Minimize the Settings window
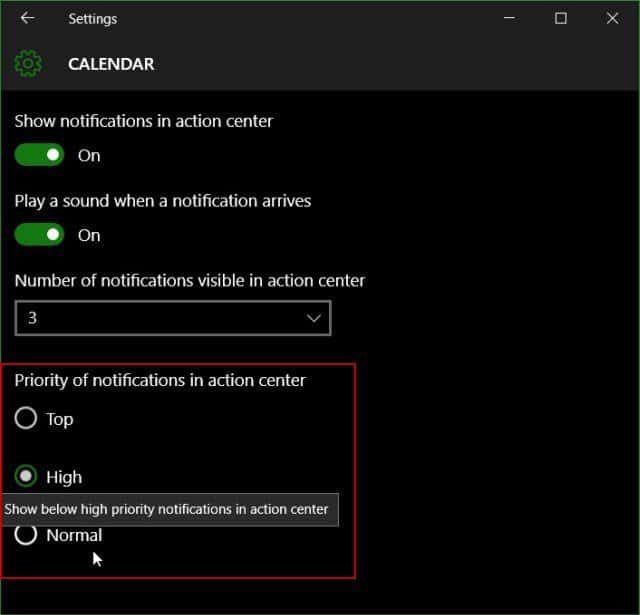 (x=509, y=18)
